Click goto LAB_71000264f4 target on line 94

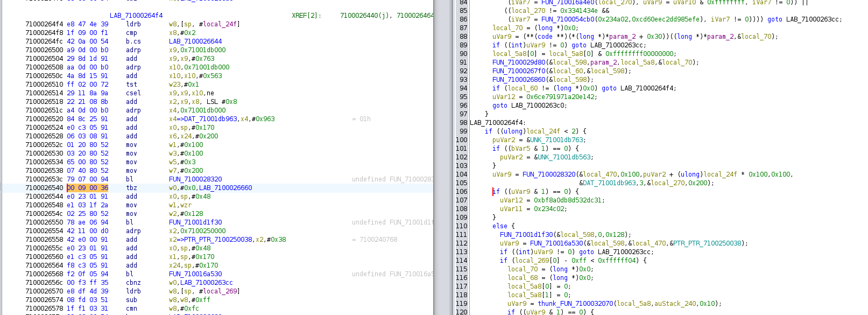pyautogui.click(x=647, y=88)
